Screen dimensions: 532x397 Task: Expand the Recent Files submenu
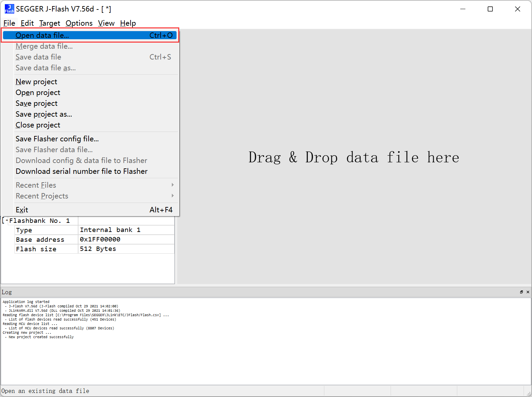pyautogui.click(x=172, y=185)
